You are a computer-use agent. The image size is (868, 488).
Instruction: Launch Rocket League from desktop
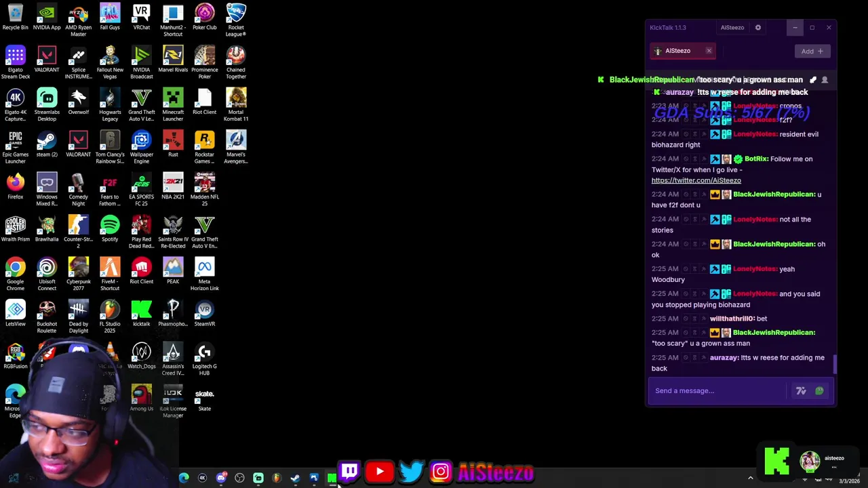coord(236,20)
